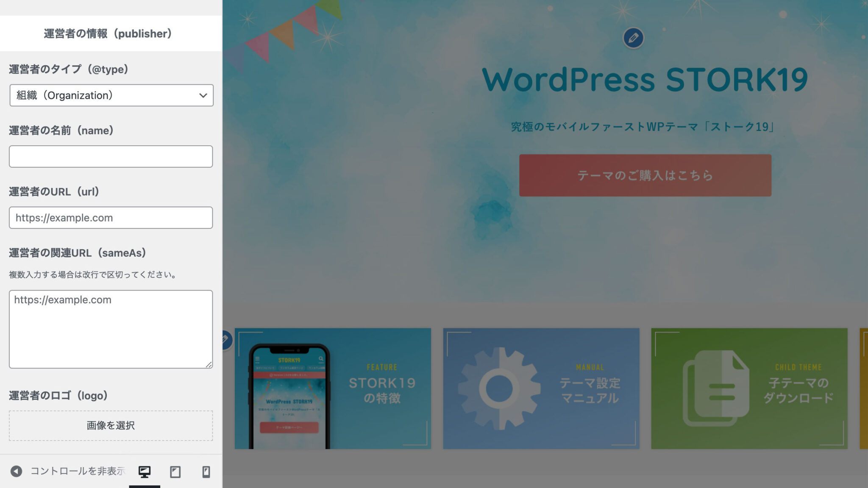The height and width of the screenshot is (488, 868).
Task: Switch to desktop preview mode
Action: click(145, 471)
